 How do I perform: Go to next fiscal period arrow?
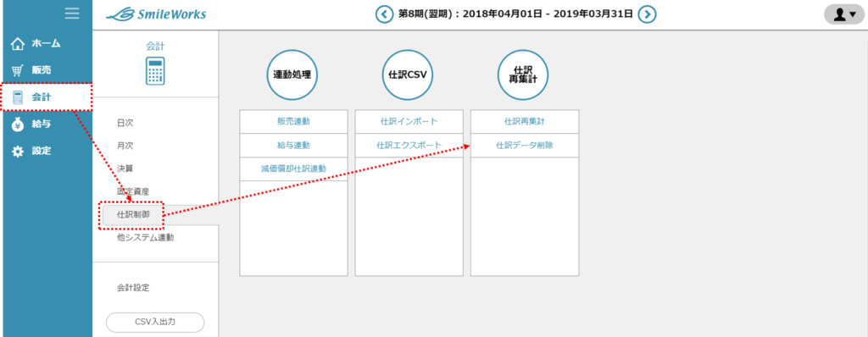coord(647,14)
